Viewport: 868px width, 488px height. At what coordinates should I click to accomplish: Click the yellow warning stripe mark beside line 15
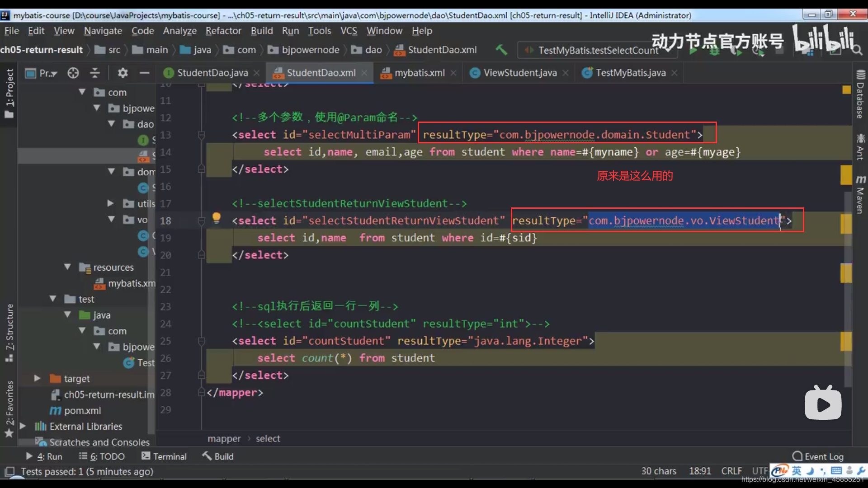tap(846, 175)
